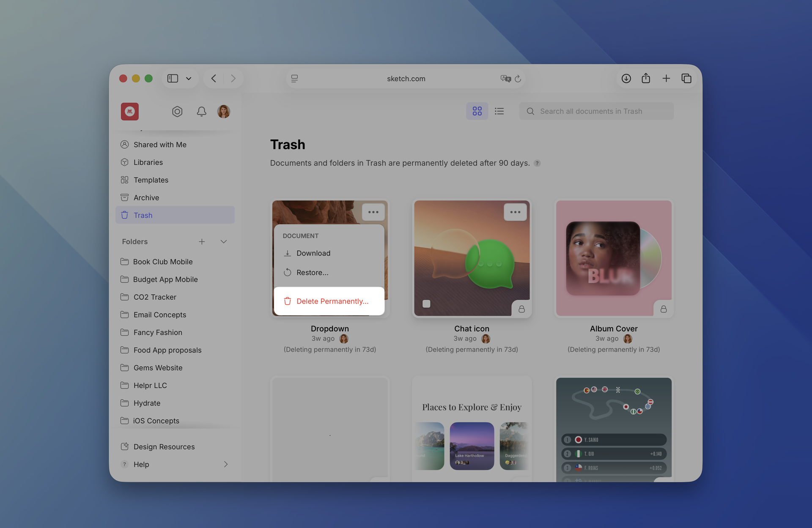Go forward in Safari

(233, 79)
